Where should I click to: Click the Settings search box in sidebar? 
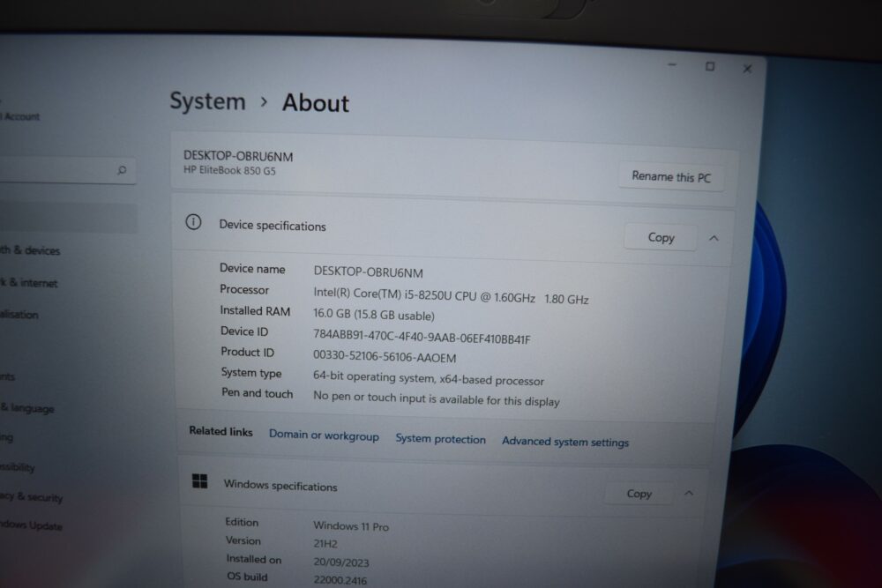[68, 170]
